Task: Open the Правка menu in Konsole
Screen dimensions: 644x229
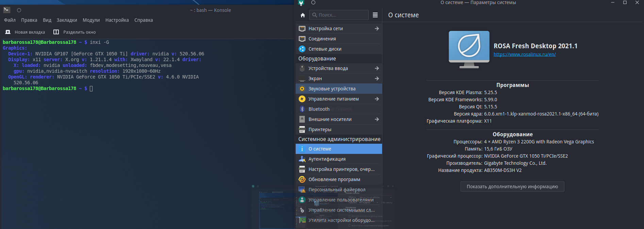Action: [29, 20]
